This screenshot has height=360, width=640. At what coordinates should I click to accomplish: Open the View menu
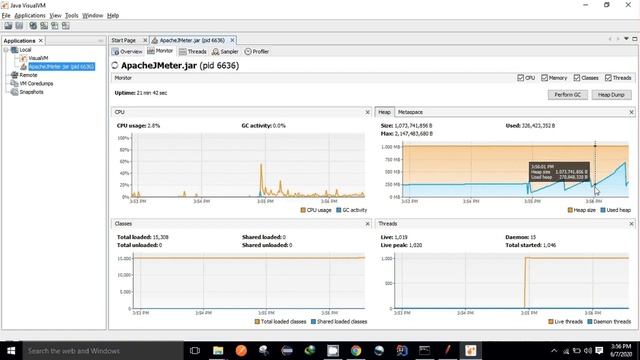pos(55,16)
